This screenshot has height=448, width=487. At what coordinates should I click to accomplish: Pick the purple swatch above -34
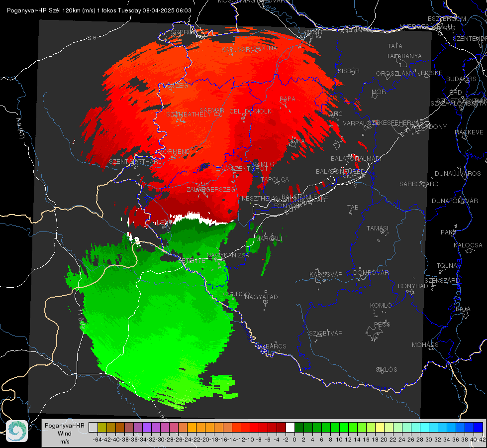pyautogui.click(x=147, y=427)
